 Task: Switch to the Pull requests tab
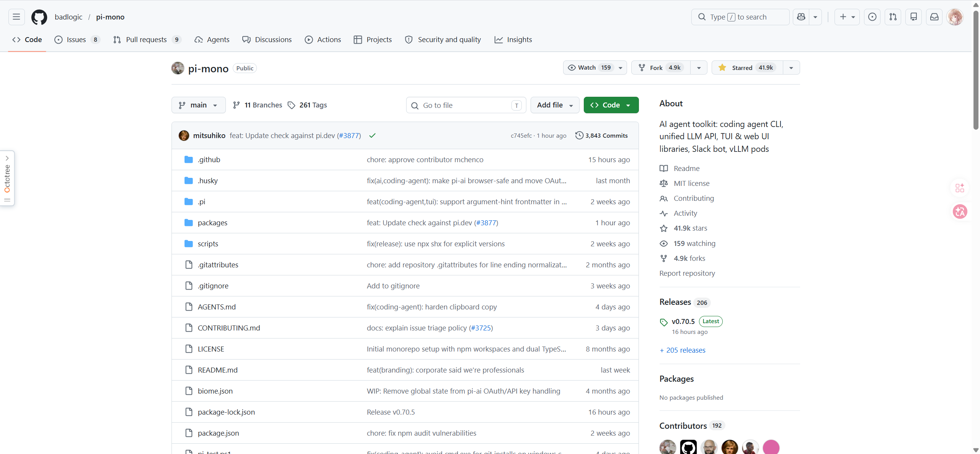point(147,39)
